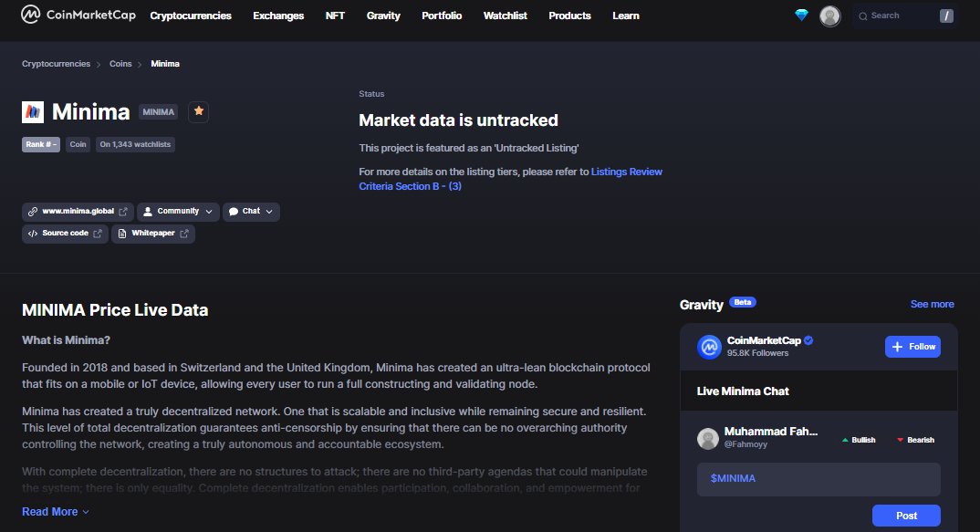Open the Portfolio menu
The image size is (980, 532).
tap(442, 16)
